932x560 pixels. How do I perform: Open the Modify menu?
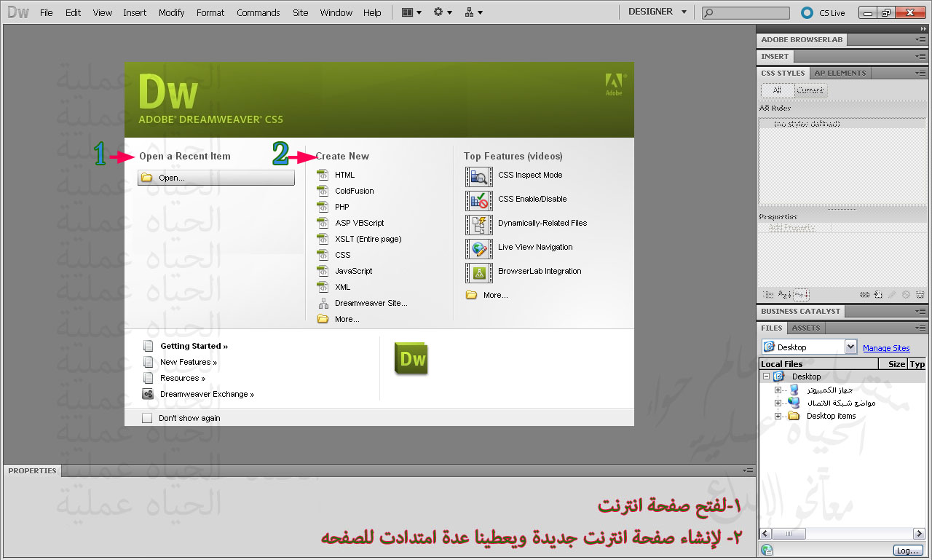172,12
